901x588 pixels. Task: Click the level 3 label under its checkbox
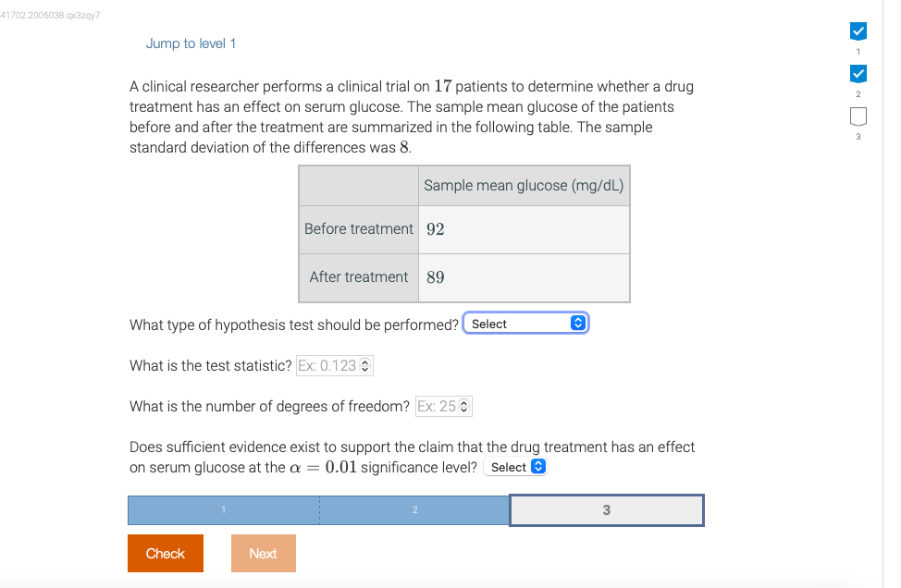858,134
